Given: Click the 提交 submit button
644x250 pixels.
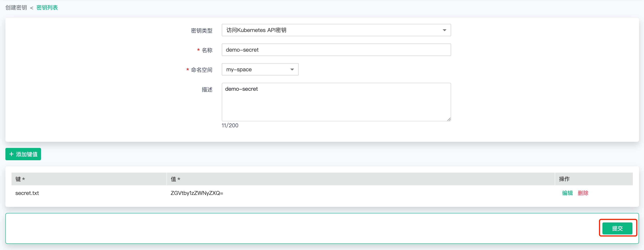Looking at the screenshot, I should (617, 228).
